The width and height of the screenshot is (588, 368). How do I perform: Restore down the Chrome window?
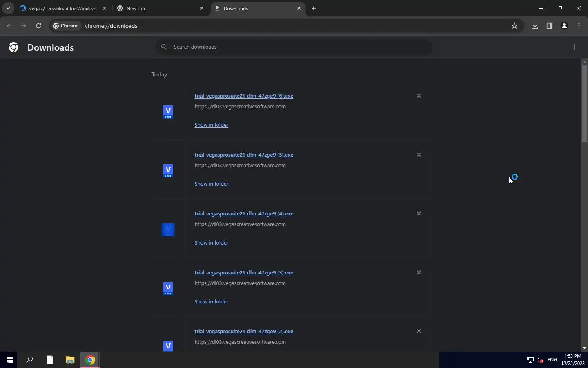tap(560, 8)
